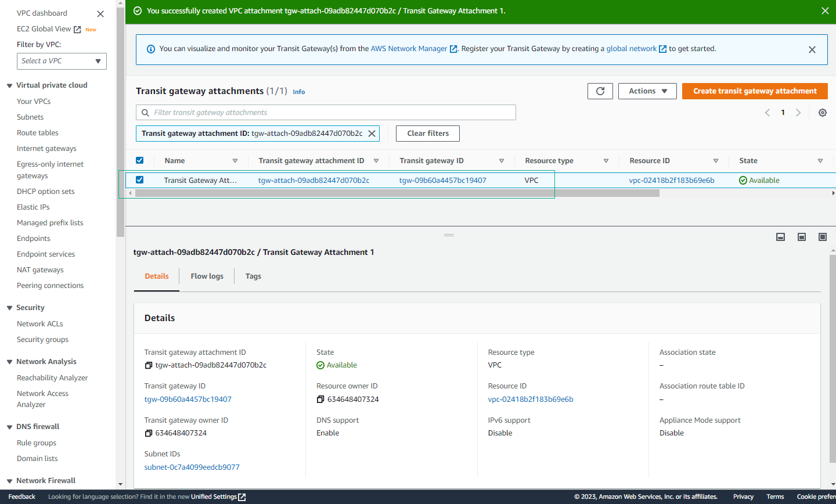Go to next page of attachments
This screenshot has width=836, height=504.
click(798, 113)
